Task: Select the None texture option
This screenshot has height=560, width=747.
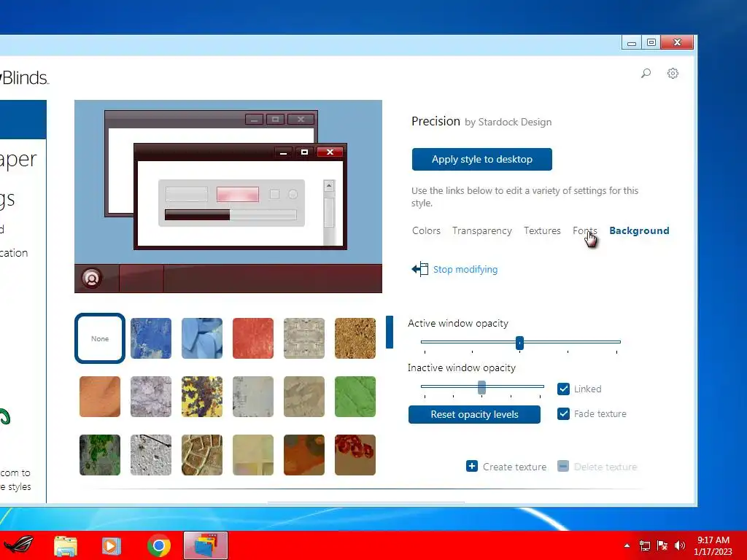Action: coord(100,338)
